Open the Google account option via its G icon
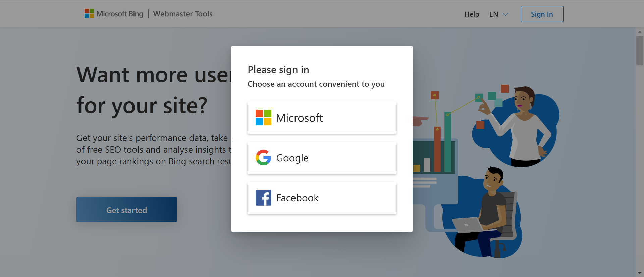This screenshot has height=277, width=644. [x=264, y=158]
